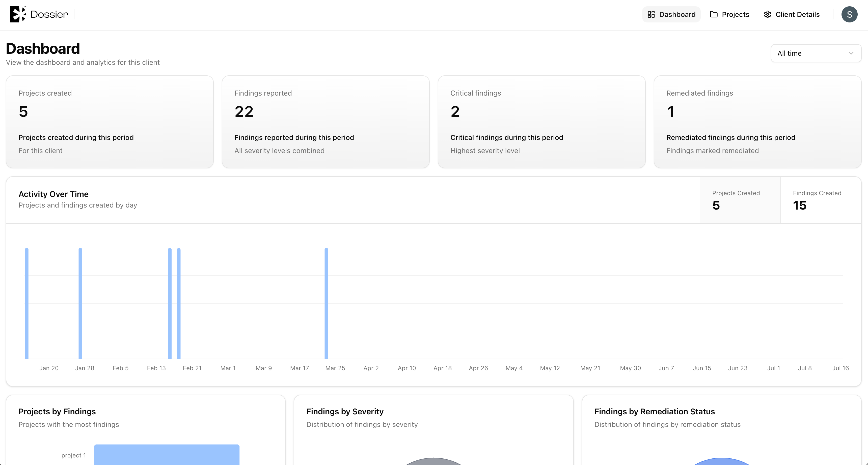The width and height of the screenshot is (868, 465).
Task: Click the project 1 bar in Projects by Findings
Action: (167, 455)
